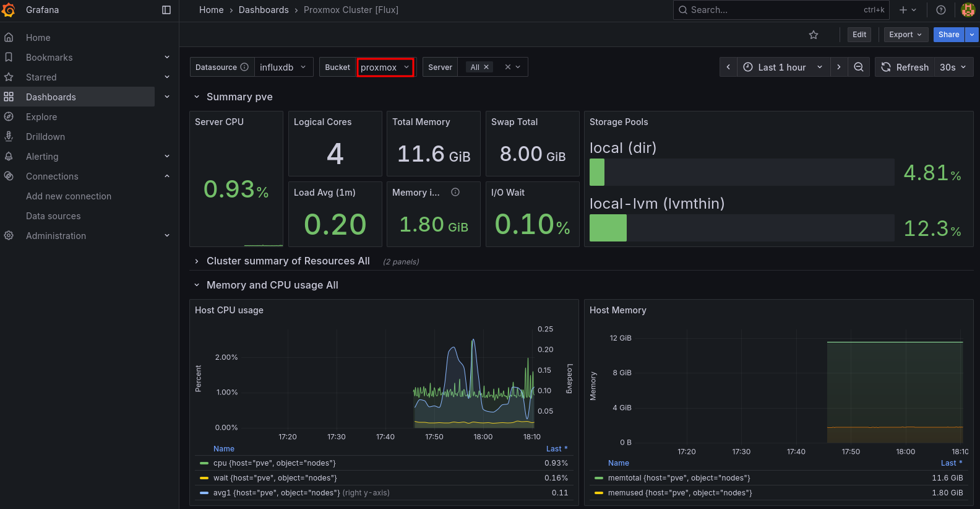Open the help question mark menu
Image resolution: width=980 pixels, height=509 pixels.
(x=940, y=10)
